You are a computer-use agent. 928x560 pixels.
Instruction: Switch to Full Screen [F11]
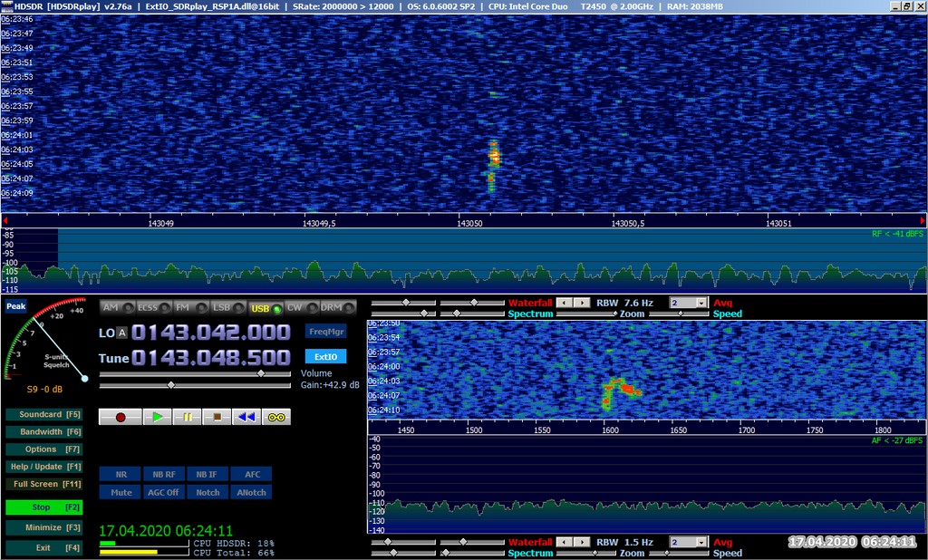pyautogui.click(x=43, y=484)
